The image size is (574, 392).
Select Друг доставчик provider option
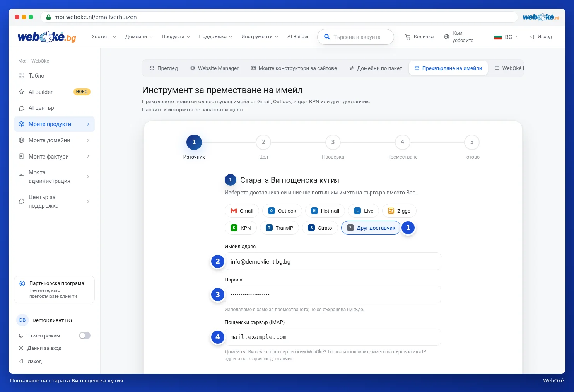371,228
